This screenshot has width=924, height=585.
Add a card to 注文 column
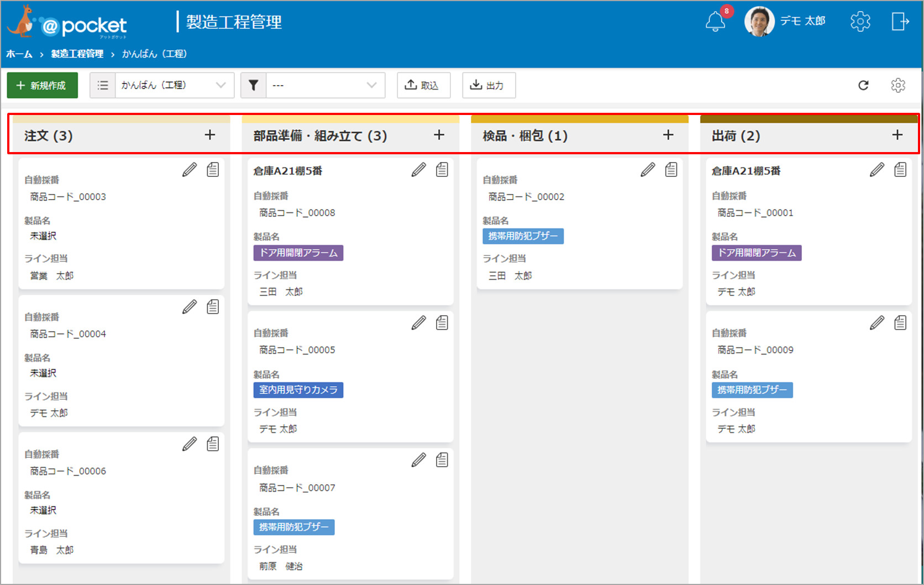pos(210,135)
